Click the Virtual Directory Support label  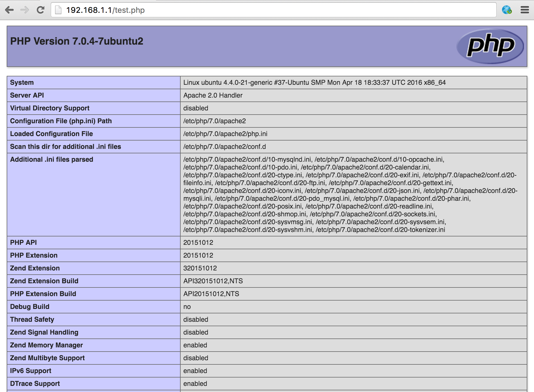click(x=50, y=108)
